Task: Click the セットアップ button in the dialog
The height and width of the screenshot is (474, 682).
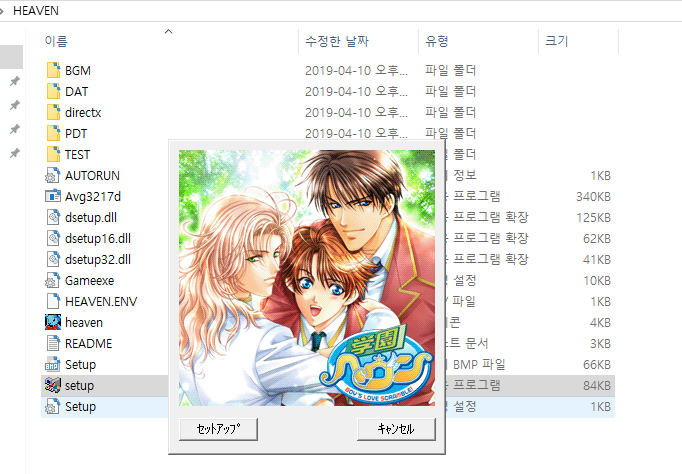Action: [x=218, y=429]
